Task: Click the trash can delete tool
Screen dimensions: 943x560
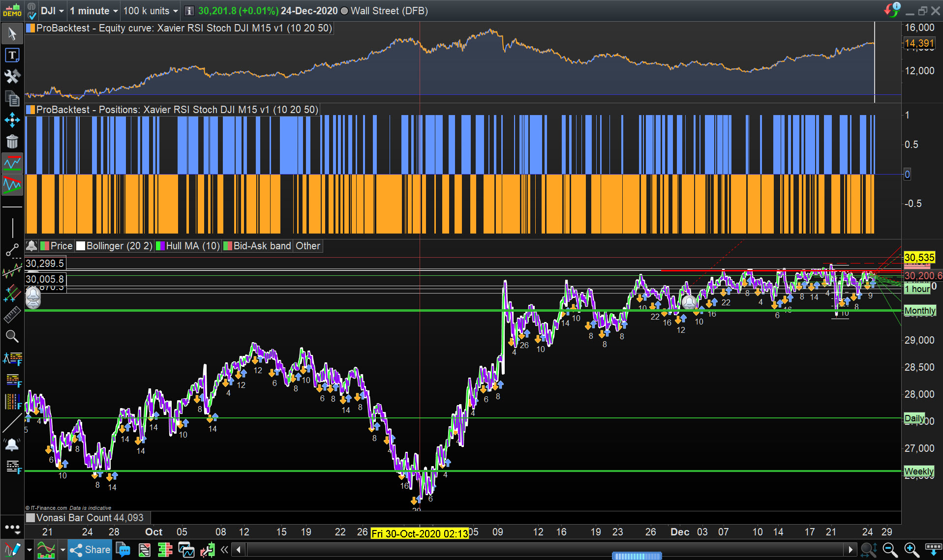Action: coord(12,142)
